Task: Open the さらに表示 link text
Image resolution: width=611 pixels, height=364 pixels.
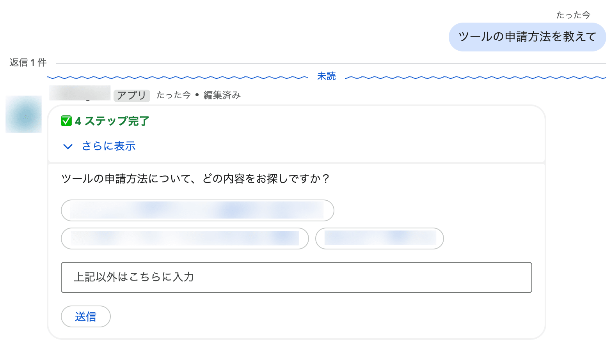Action: tap(108, 146)
